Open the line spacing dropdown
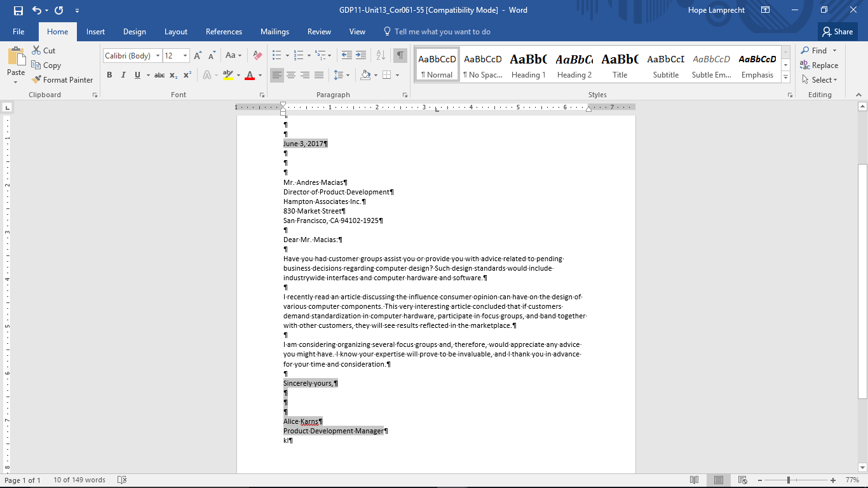This screenshot has width=868, height=488. point(341,75)
